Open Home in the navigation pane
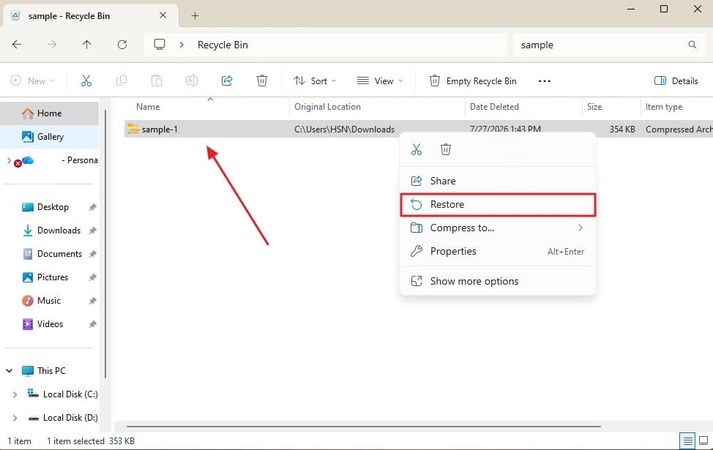Screen dimensions: 713x450 [x=49, y=113]
